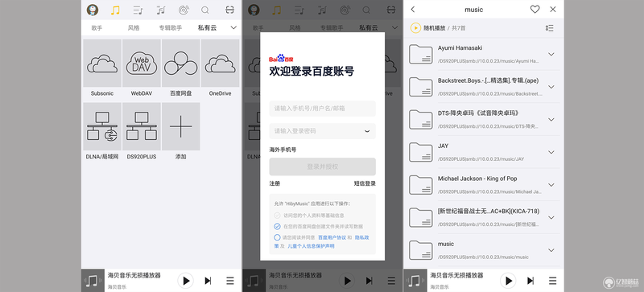The width and height of the screenshot is (644, 292).
Task: Click 海外手机号 option
Action: [283, 150]
